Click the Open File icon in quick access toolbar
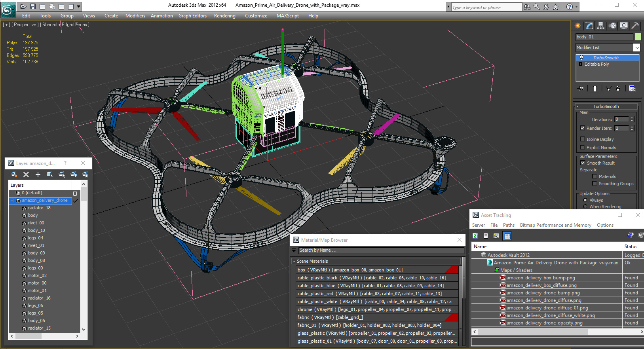The width and height of the screenshot is (644, 349). 23,6
